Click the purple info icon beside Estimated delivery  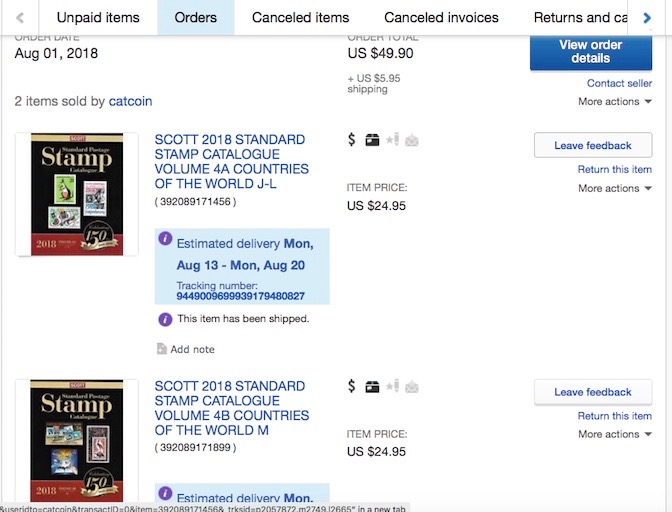(x=165, y=238)
